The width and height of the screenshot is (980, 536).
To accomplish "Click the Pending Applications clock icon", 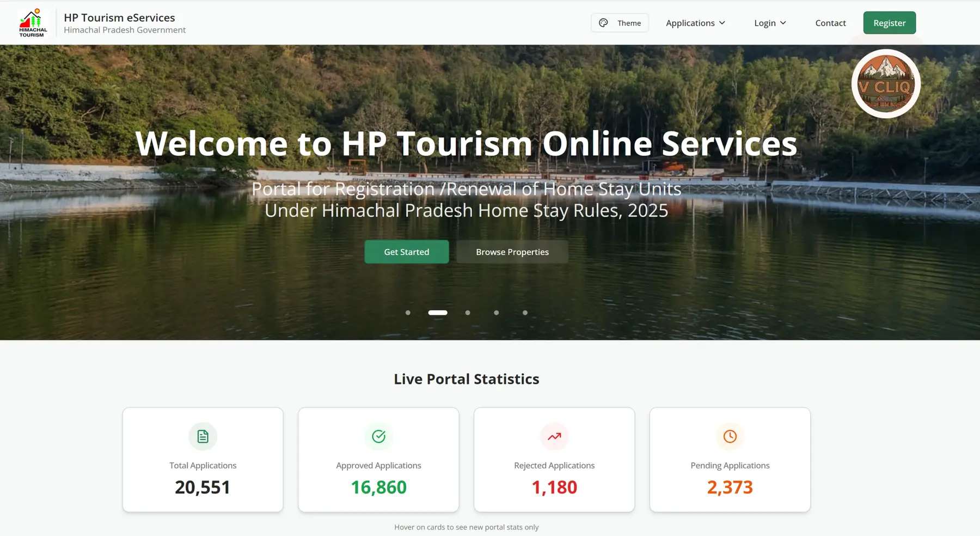I will (x=730, y=436).
